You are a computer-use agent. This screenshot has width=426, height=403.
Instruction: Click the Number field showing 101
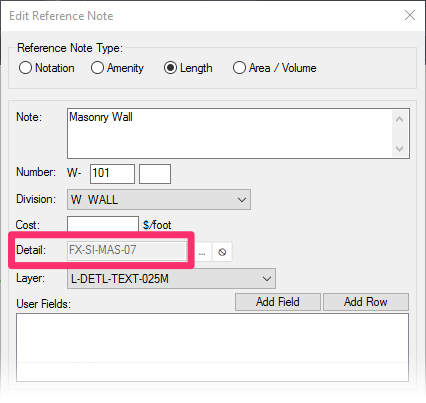[x=112, y=174]
